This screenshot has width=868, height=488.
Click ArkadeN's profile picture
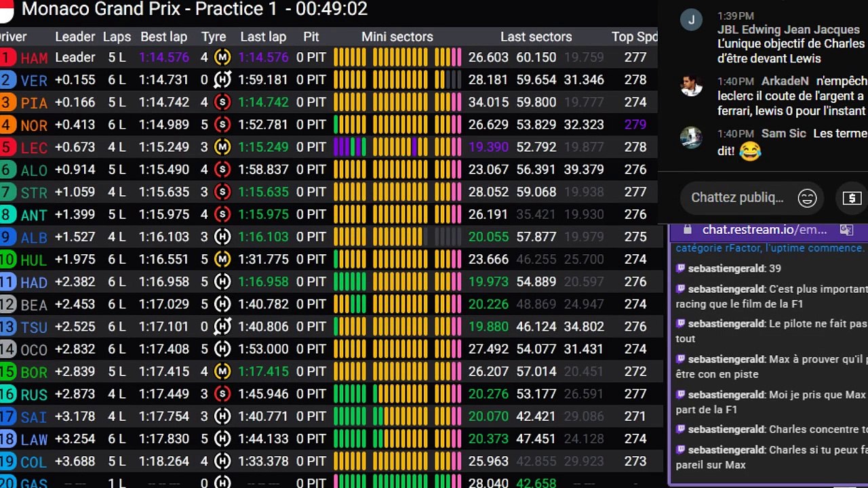click(x=691, y=85)
